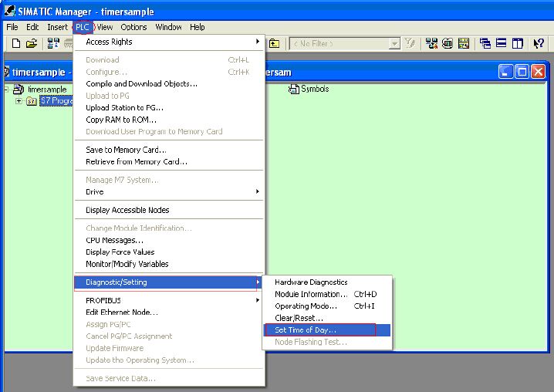Maximize the timersample project window
554x392 pixels.
click(x=522, y=72)
